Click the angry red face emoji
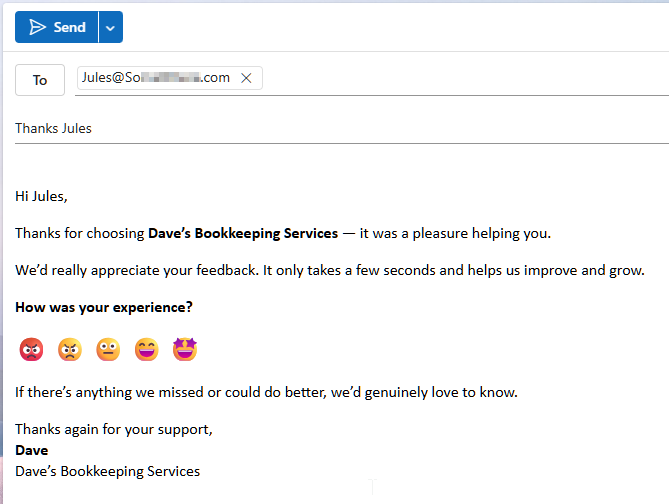Viewport: 669px width, 504px height. coord(32,349)
